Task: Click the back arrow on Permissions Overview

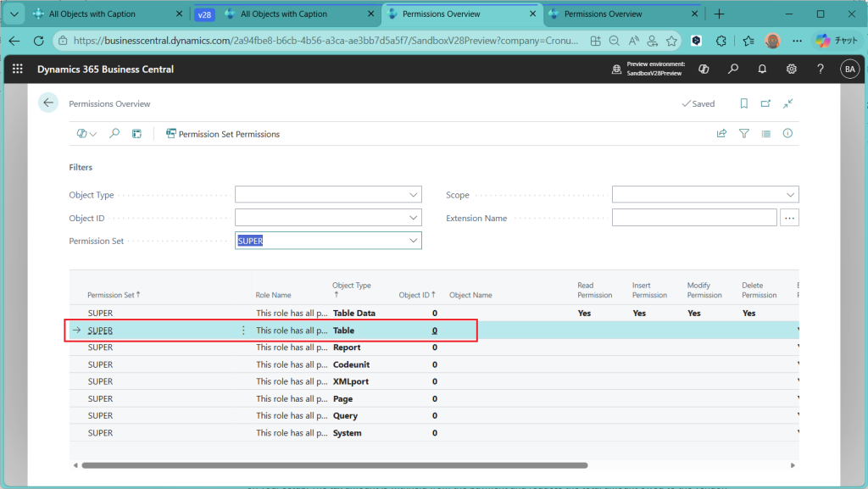Action: (47, 103)
